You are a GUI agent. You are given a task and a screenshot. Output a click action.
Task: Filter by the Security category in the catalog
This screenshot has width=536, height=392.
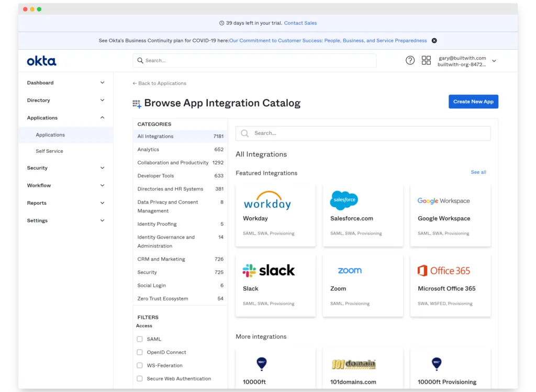(180, 272)
